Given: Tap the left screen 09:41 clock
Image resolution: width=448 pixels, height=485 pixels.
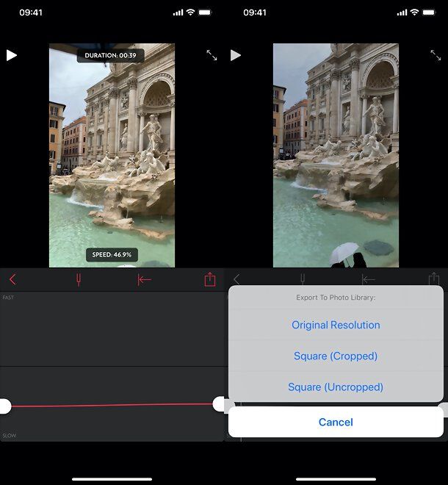Looking at the screenshot, I should (31, 12).
